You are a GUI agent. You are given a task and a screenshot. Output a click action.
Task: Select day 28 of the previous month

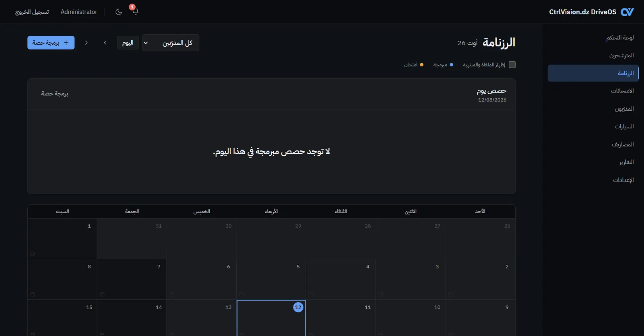coord(341,239)
